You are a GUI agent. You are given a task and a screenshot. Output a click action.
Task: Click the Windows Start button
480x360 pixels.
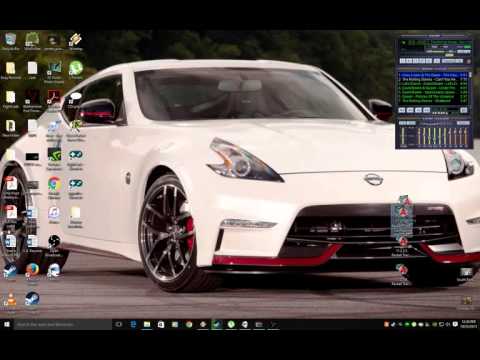click(x=7, y=324)
